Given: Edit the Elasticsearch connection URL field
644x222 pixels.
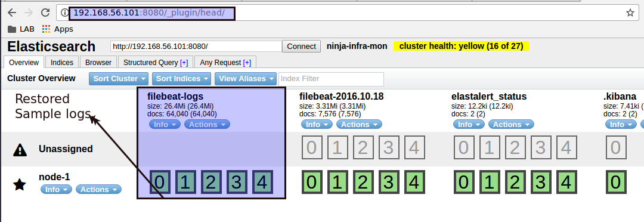Looking at the screenshot, I should pyautogui.click(x=196, y=47).
